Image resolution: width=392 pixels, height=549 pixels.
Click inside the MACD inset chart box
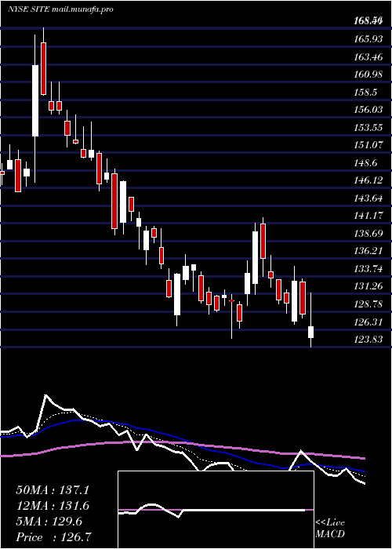click(x=216, y=510)
